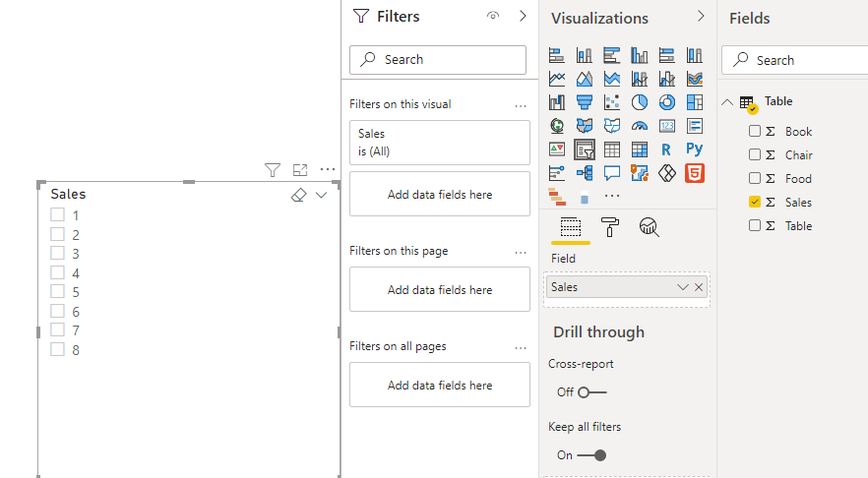
Task: Open options for Filters on this page
Action: (x=521, y=252)
